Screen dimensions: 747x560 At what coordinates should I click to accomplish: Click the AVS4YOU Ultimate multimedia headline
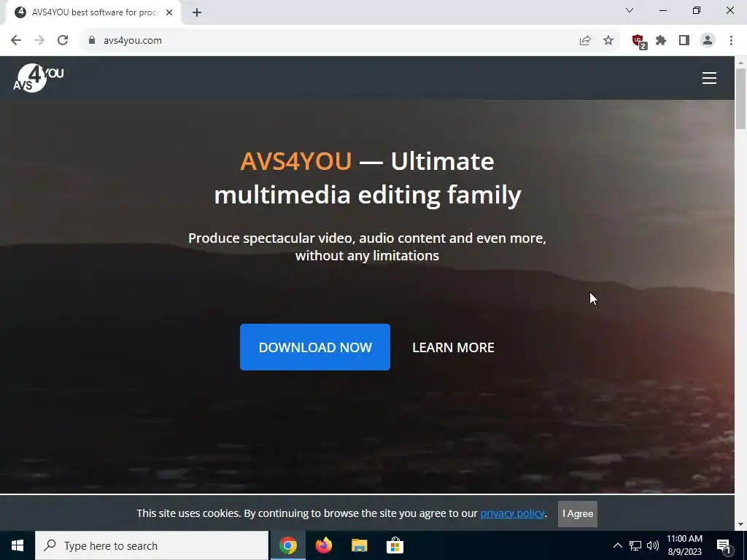coord(368,178)
